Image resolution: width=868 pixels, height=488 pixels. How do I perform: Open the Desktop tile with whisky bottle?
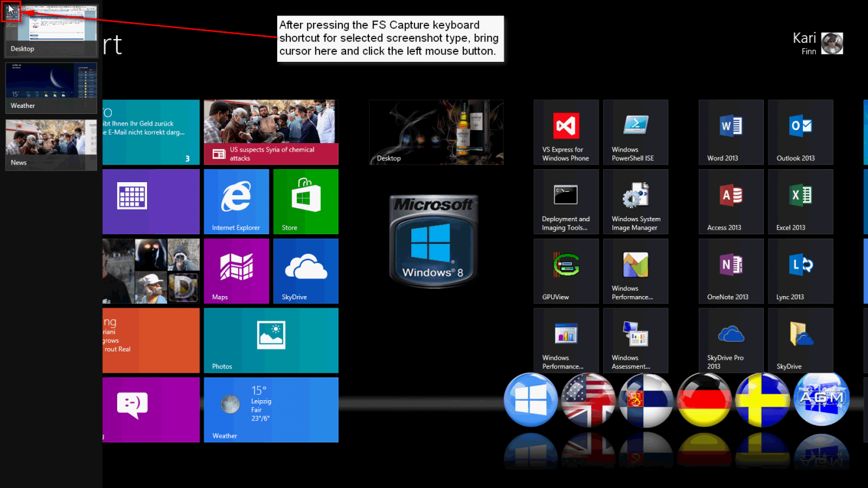[x=436, y=132]
